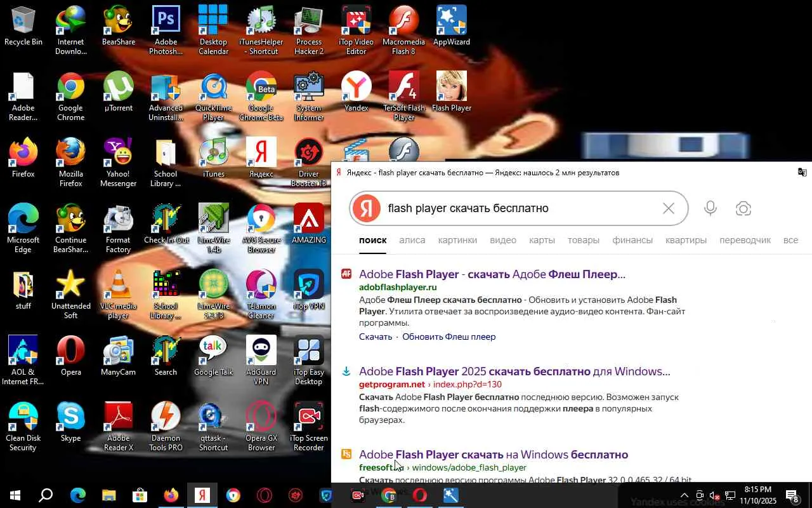Select the Daemon Tools PRO desktop icon
This screenshot has width=812, height=508.
point(166,427)
